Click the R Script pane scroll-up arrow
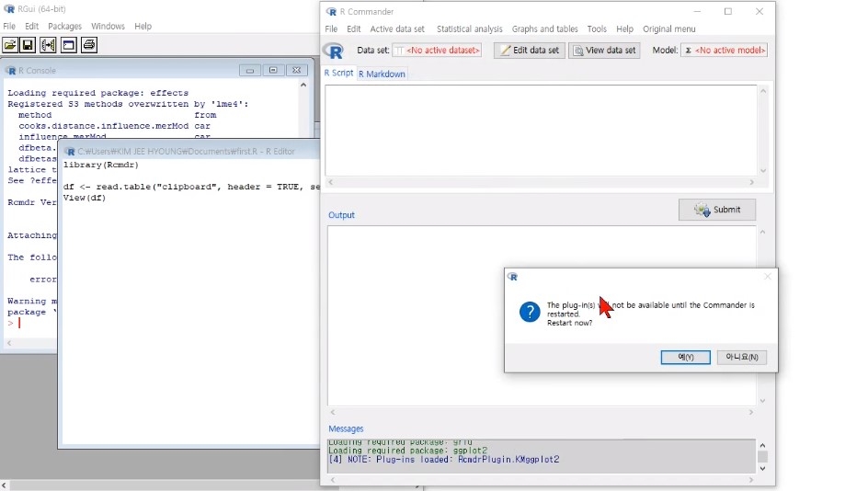The height and width of the screenshot is (491, 868). pyautogui.click(x=763, y=91)
